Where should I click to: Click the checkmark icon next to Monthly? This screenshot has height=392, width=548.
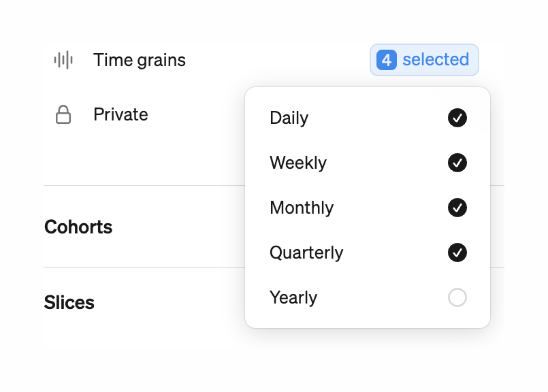click(x=457, y=208)
